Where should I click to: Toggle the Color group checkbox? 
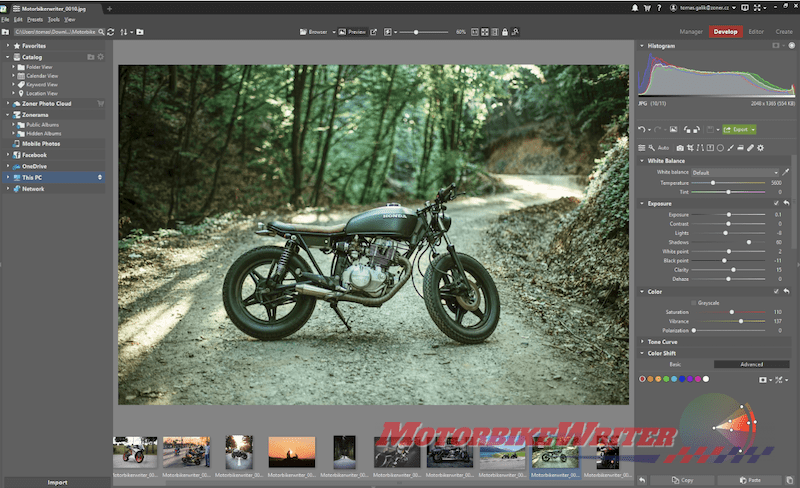pyautogui.click(x=776, y=291)
